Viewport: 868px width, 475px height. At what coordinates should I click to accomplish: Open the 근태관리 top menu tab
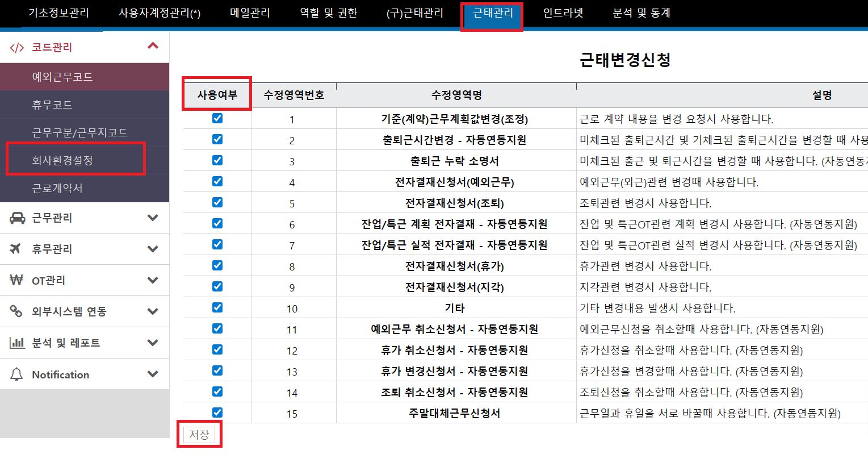[492, 13]
